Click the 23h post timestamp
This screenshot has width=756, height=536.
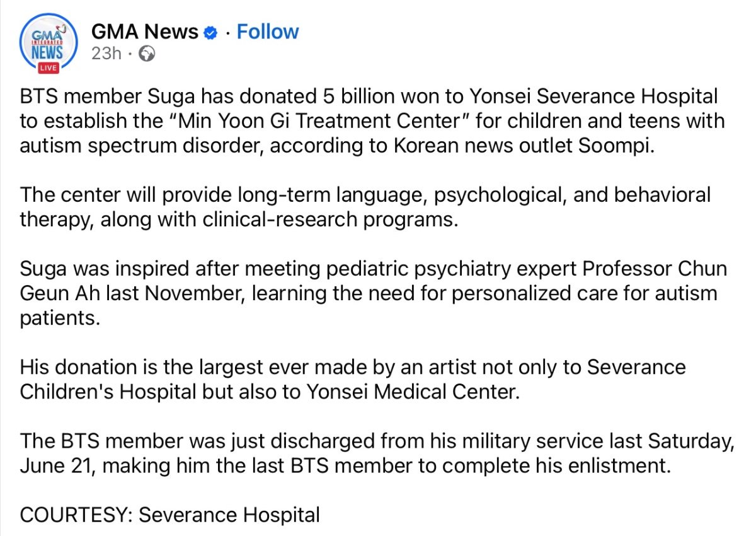[x=106, y=54]
